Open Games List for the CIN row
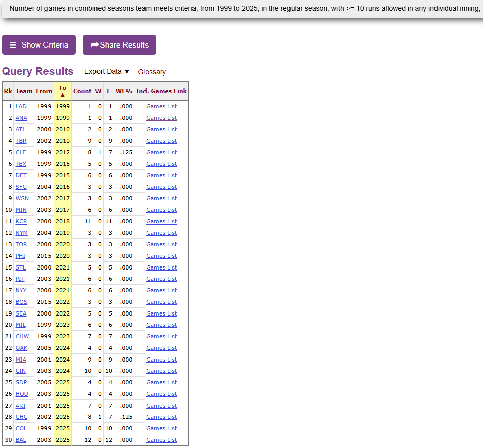 coord(161,371)
